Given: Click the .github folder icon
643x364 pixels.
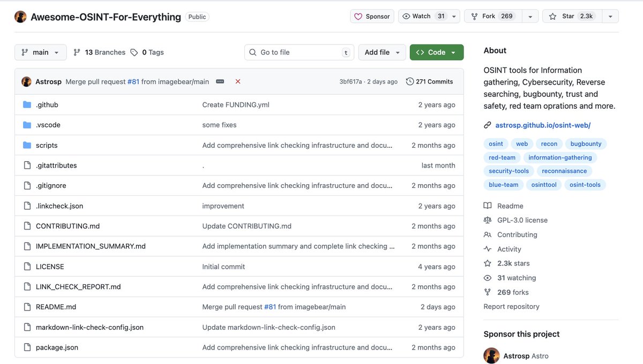Looking at the screenshot, I should tap(27, 105).
